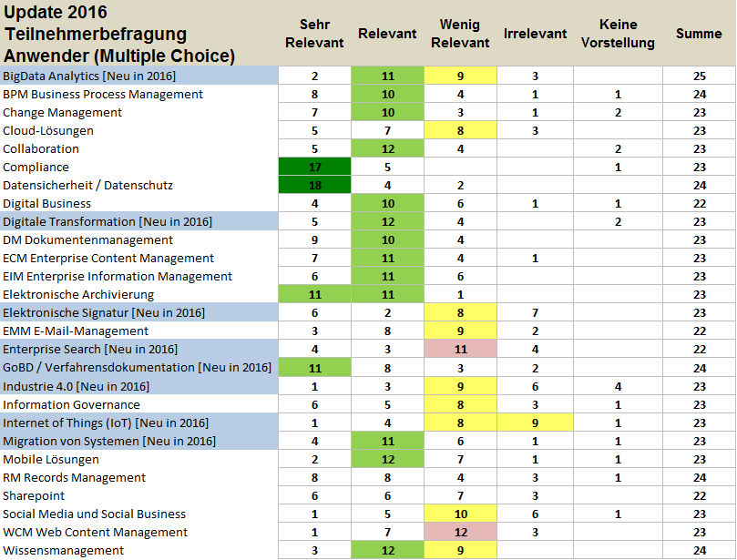Click the dark green cell showing 18
The width and height of the screenshot is (737, 560).
[x=314, y=186]
